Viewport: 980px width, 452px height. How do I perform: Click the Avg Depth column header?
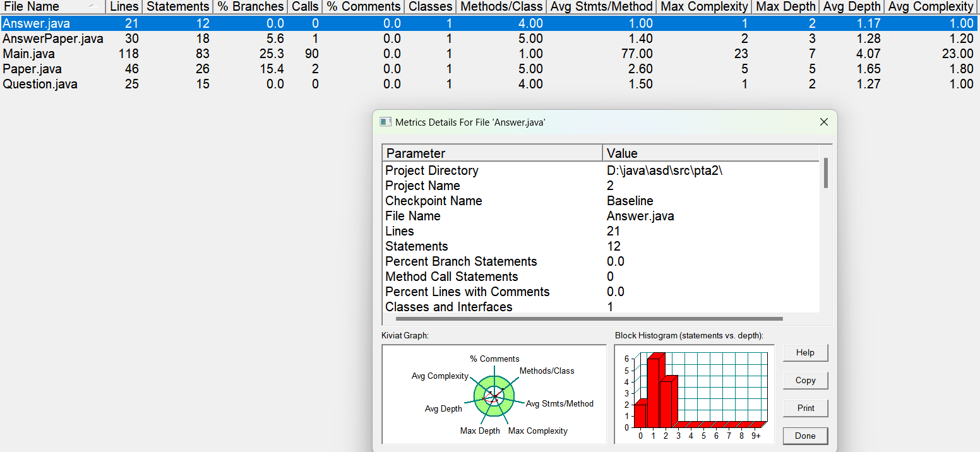coord(852,6)
